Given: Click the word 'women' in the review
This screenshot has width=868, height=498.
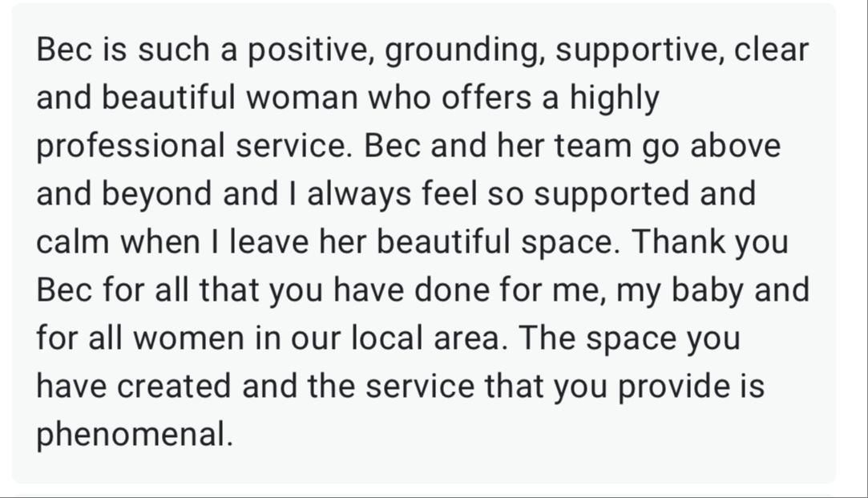Looking at the screenshot, I should tap(189, 338).
